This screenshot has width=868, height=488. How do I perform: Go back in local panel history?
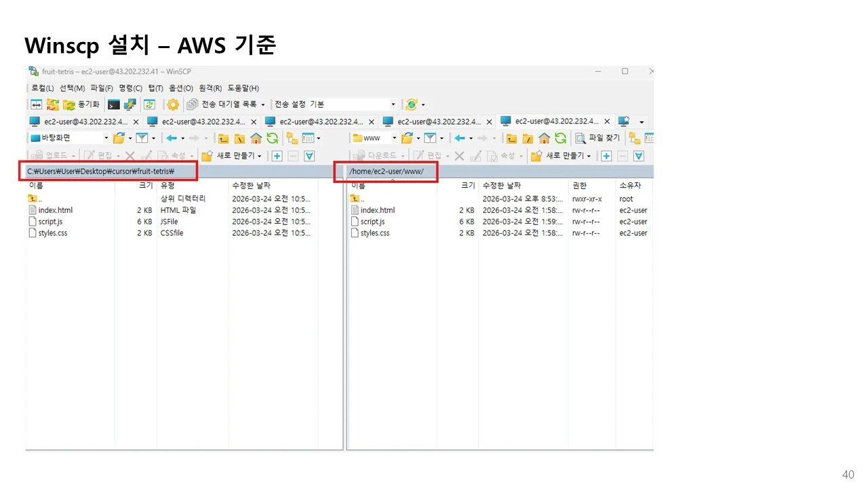point(172,138)
